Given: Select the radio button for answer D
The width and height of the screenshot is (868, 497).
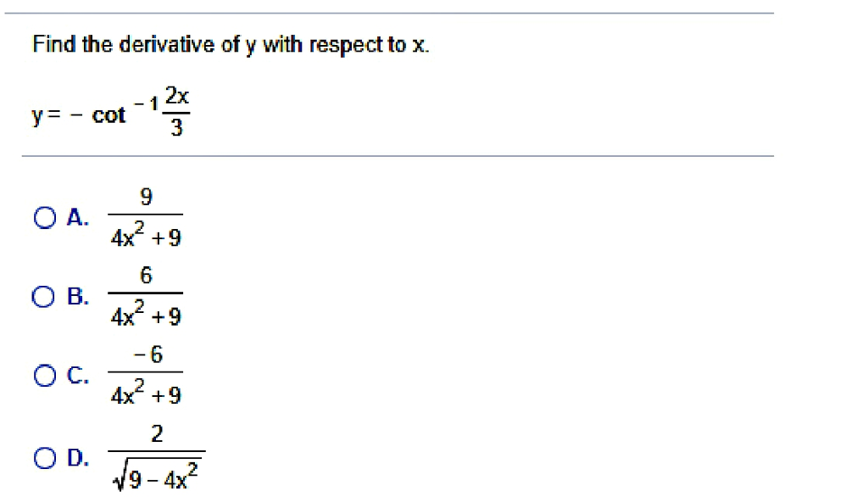Looking at the screenshot, I should click(x=43, y=458).
